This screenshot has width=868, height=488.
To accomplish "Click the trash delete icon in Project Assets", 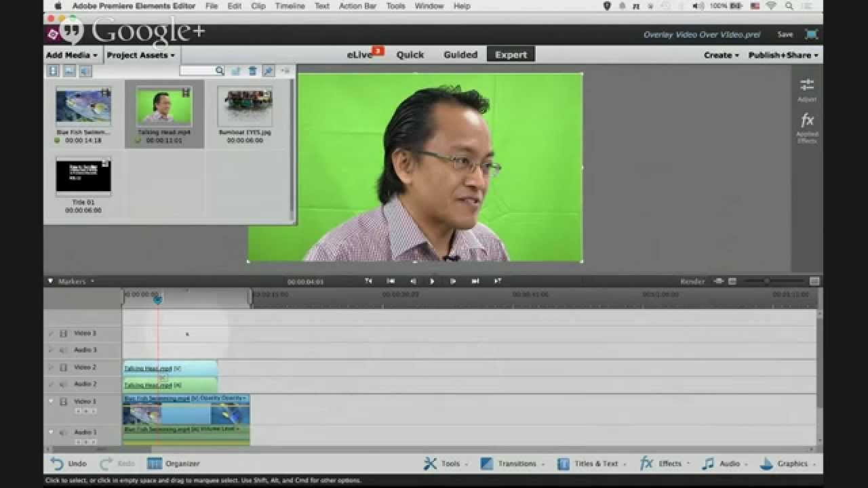I will click(252, 70).
